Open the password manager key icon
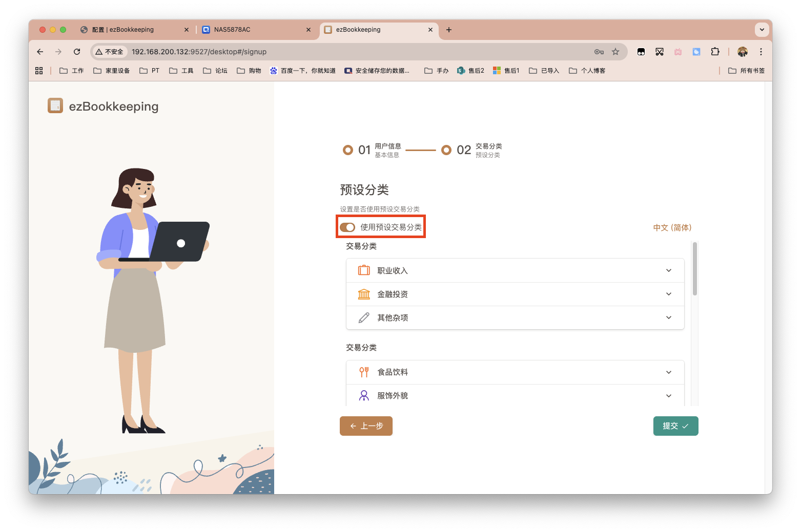The height and width of the screenshot is (532, 801). [599, 52]
